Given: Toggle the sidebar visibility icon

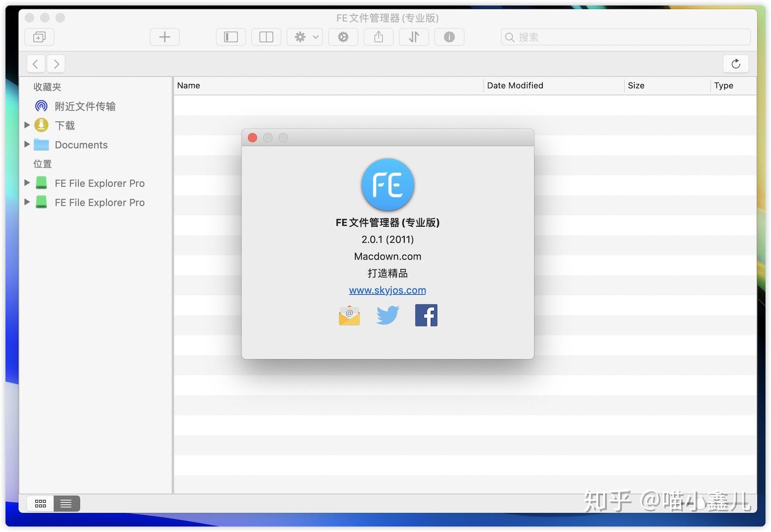Looking at the screenshot, I should coord(230,37).
